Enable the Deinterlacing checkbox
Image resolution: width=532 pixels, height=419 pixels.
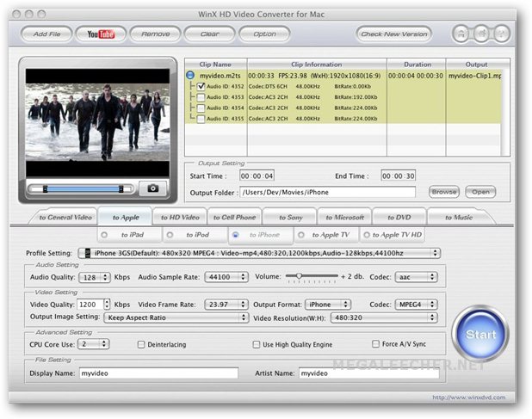(141, 344)
